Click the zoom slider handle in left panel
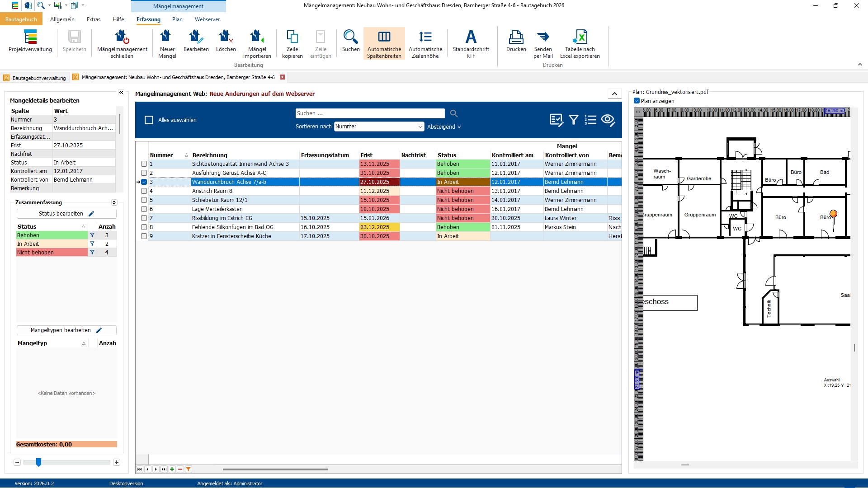 click(x=39, y=462)
